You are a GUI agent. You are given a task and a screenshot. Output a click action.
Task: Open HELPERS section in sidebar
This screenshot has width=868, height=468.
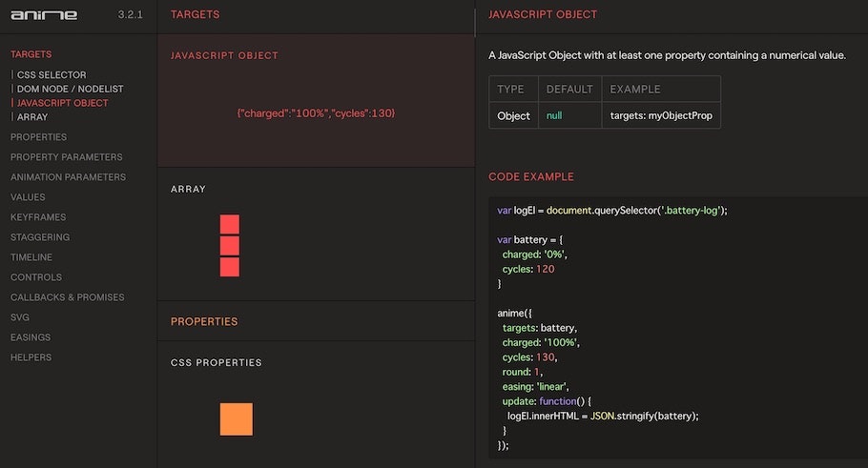31,357
